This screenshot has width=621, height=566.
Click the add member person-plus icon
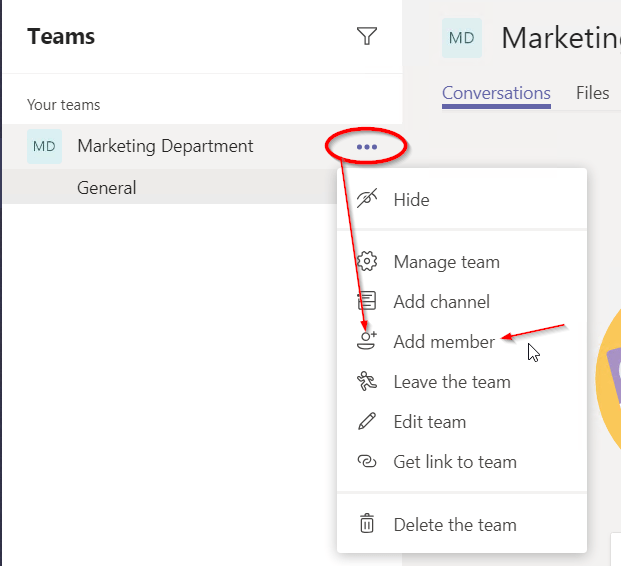coord(367,341)
